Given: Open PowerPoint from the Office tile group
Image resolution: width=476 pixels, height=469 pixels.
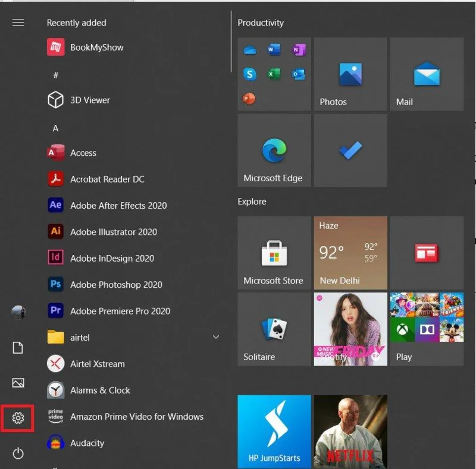Looking at the screenshot, I should pos(249,99).
